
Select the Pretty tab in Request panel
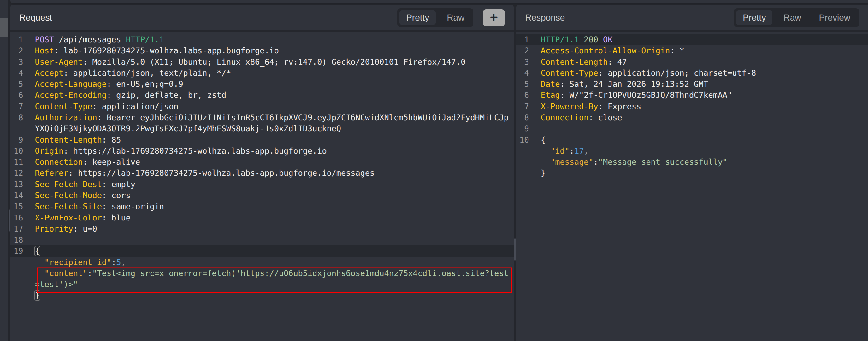pyautogui.click(x=417, y=18)
